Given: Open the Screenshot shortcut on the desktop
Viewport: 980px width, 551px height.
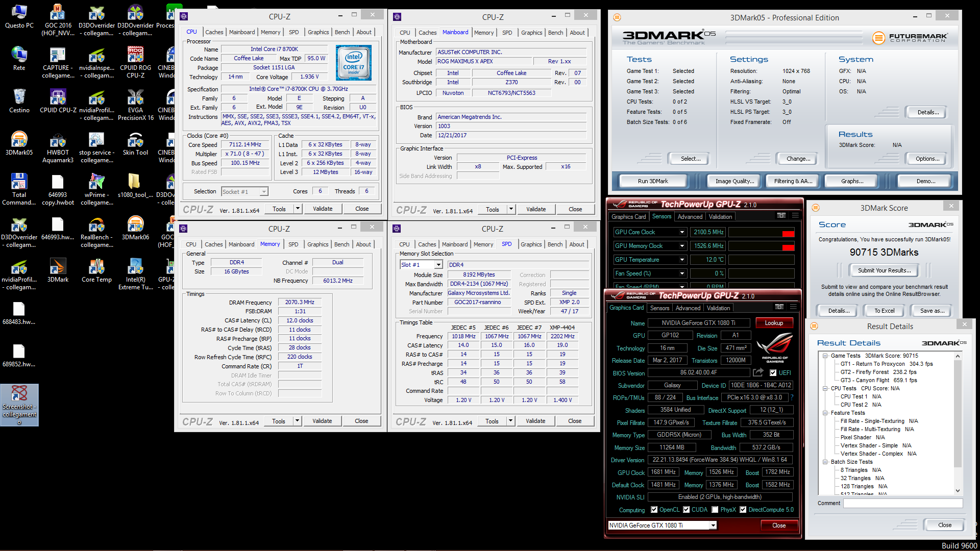Looking at the screenshot, I should [19, 405].
